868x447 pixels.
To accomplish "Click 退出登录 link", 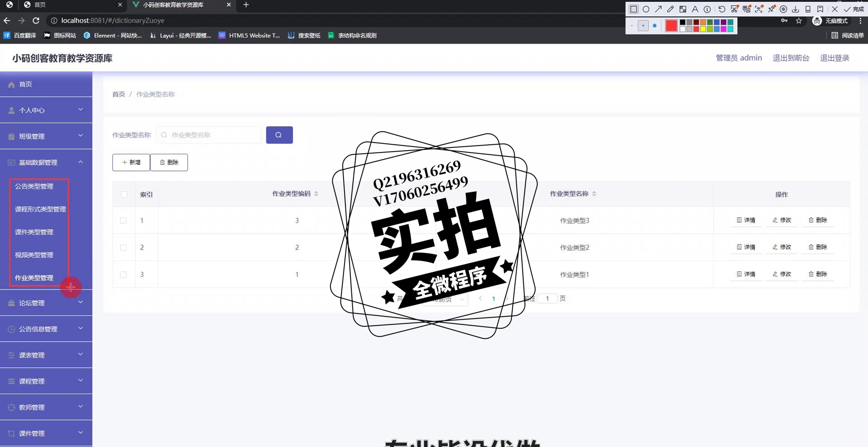I will pos(835,58).
